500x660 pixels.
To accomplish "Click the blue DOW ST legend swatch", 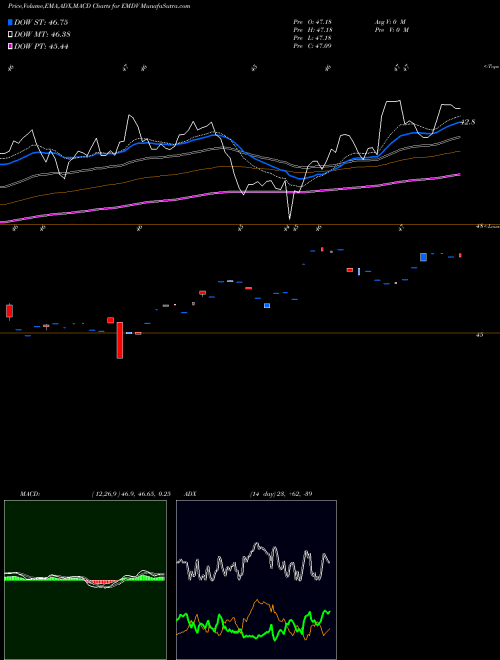I will pyautogui.click(x=11, y=22).
